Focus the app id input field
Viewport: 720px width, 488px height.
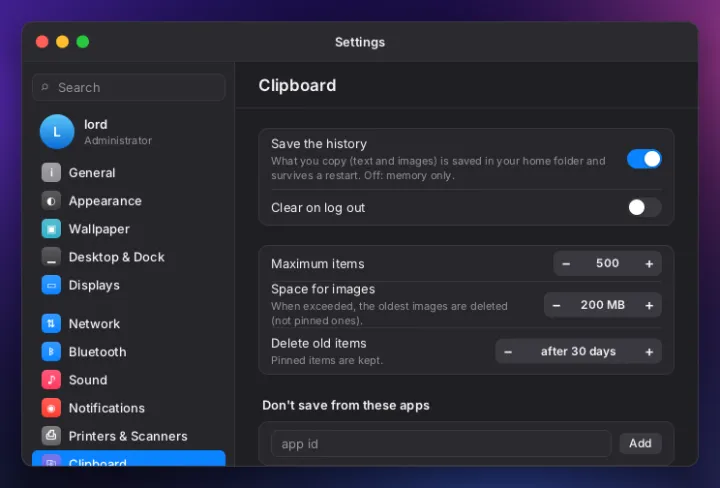coord(441,443)
